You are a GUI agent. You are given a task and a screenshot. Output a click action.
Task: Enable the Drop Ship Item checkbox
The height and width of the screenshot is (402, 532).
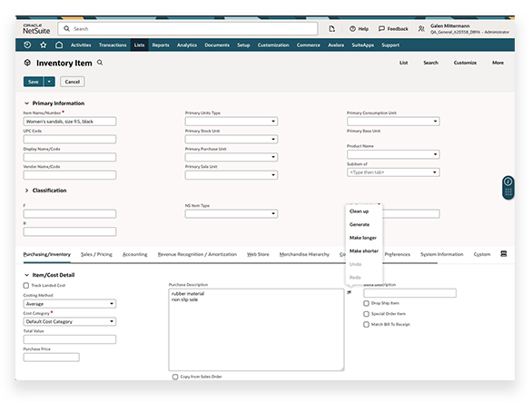click(366, 303)
